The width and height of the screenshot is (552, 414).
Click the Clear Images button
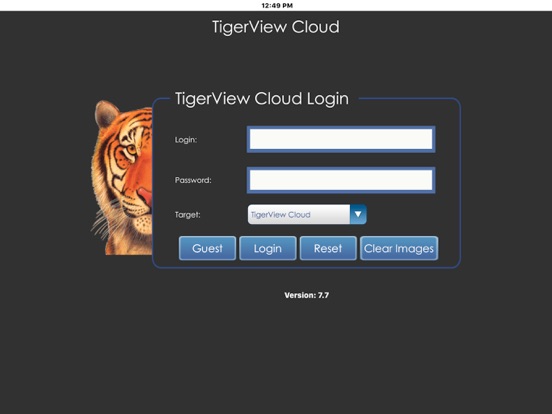tap(399, 248)
